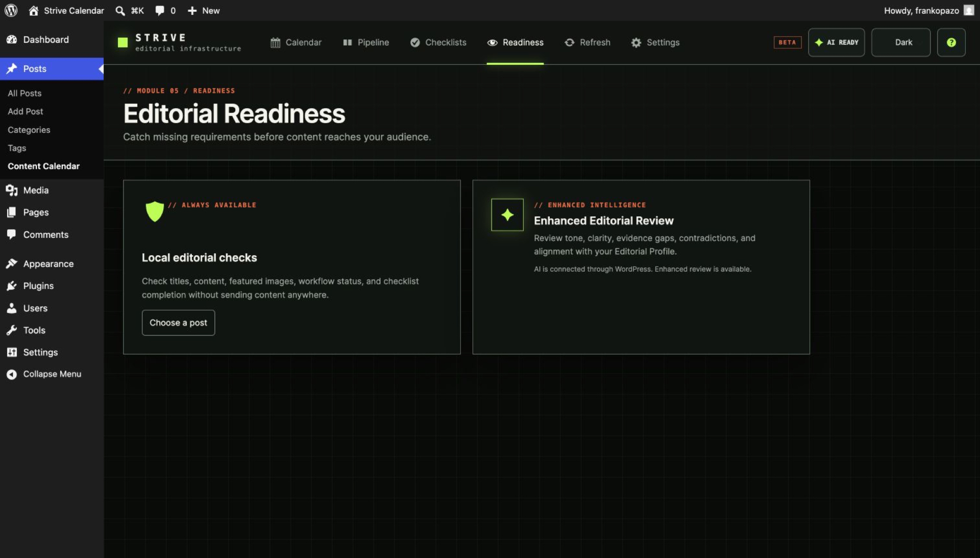Image resolution: width=980 pixels, height=558 pixels.
Task: Click the BETA badge
Action: point(787,42)
